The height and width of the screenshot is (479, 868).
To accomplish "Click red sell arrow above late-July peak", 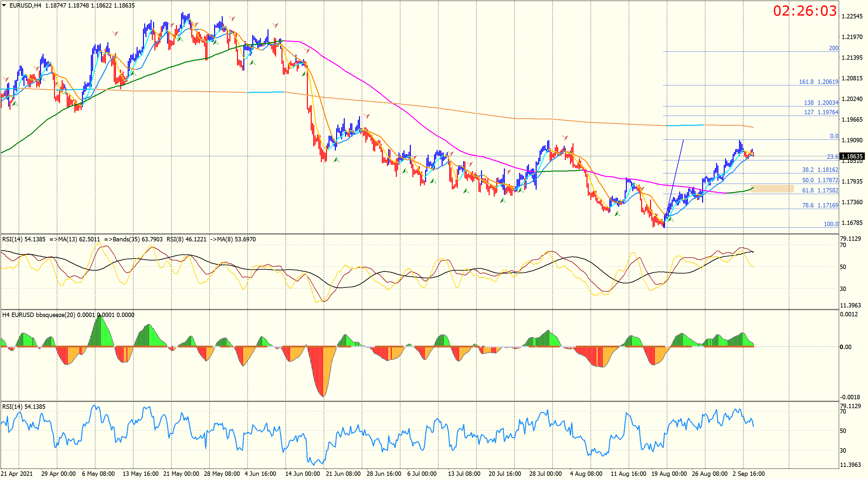I will coord(565,138).
